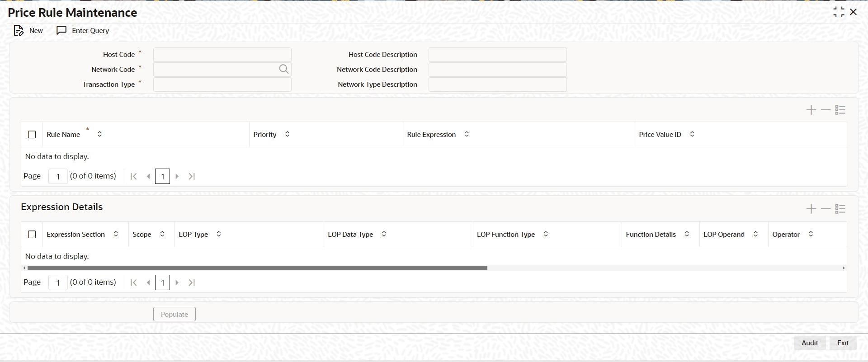
Task: Click Expression Details Page number input
Action: pos(58,282)
